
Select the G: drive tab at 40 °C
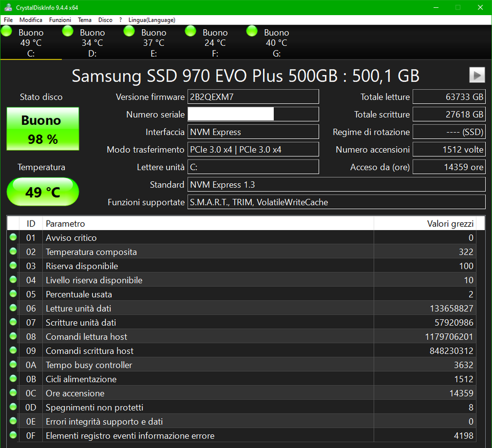tap(277, 43)
